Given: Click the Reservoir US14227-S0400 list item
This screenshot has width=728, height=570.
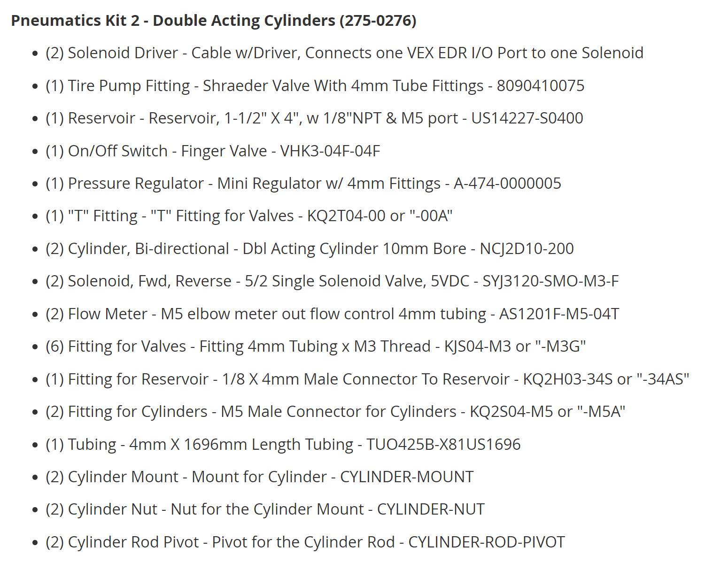Looking at the screenshot, I should tap(314, 118).
